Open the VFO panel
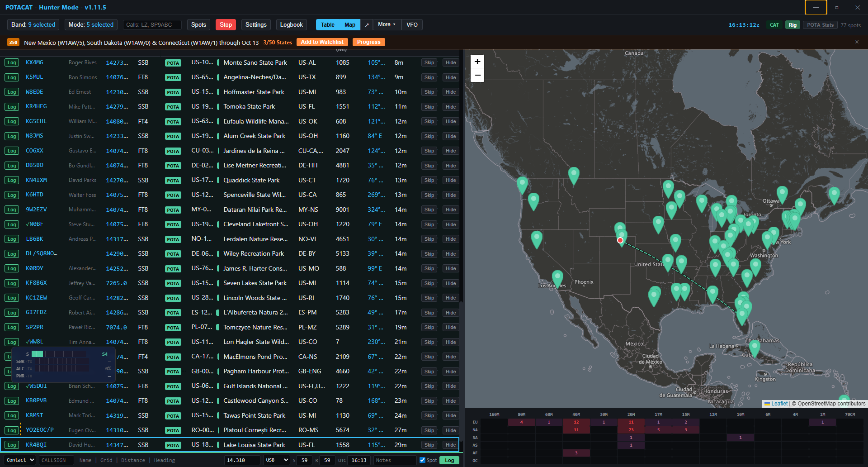The height and width of the screenshot is (467, 868). [x=412, y=25]
